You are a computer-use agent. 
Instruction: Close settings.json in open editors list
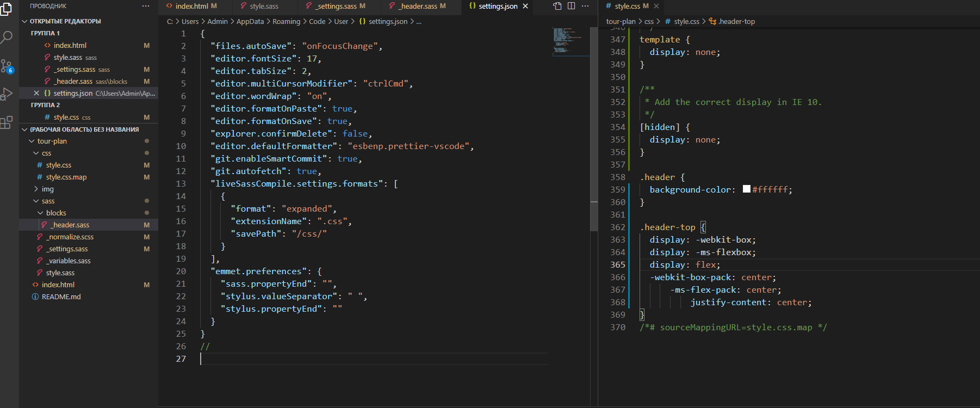coord(36,93)
